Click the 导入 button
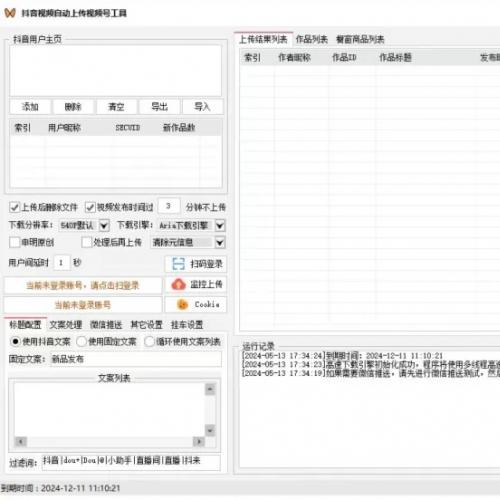This screenshot has width=500, height=500. pyautogui.click(x=203, y=107)
